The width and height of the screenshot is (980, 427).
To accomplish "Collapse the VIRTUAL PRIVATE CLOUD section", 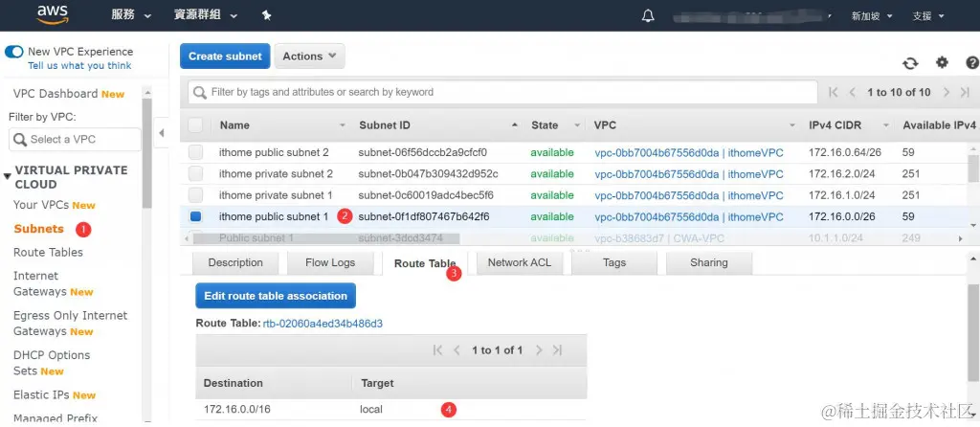I will [8, 177].
